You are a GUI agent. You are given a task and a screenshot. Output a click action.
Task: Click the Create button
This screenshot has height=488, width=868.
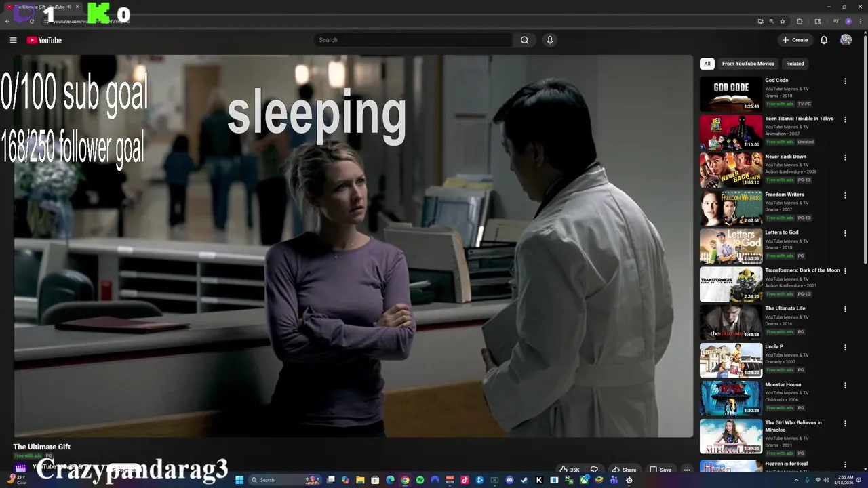(x=795, y=40)
